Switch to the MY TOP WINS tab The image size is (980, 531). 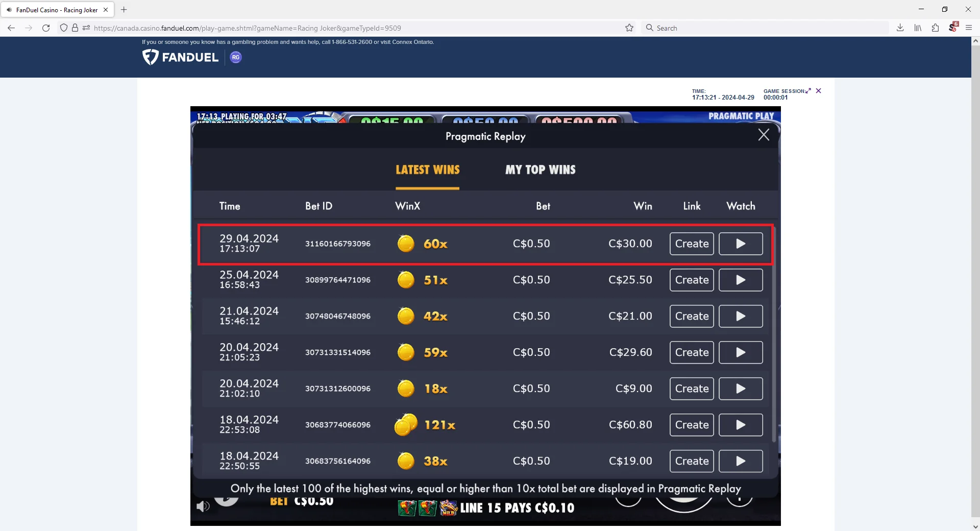pos(541,170)
